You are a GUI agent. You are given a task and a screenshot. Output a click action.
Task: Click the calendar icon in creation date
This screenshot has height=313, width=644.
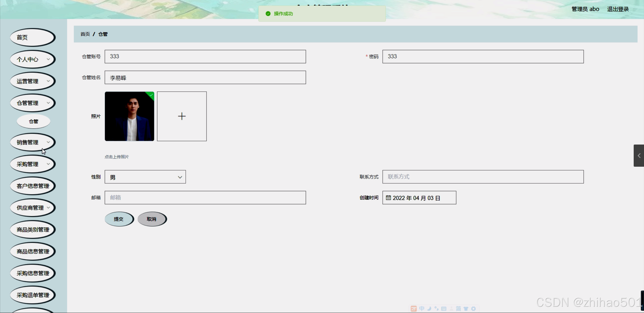pyautogui.click(x=388, y=198)
